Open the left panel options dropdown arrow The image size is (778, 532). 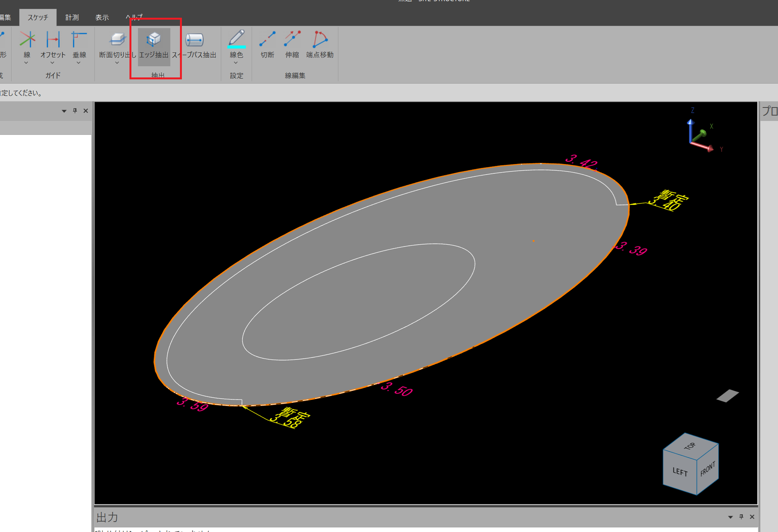click(64, 111)
